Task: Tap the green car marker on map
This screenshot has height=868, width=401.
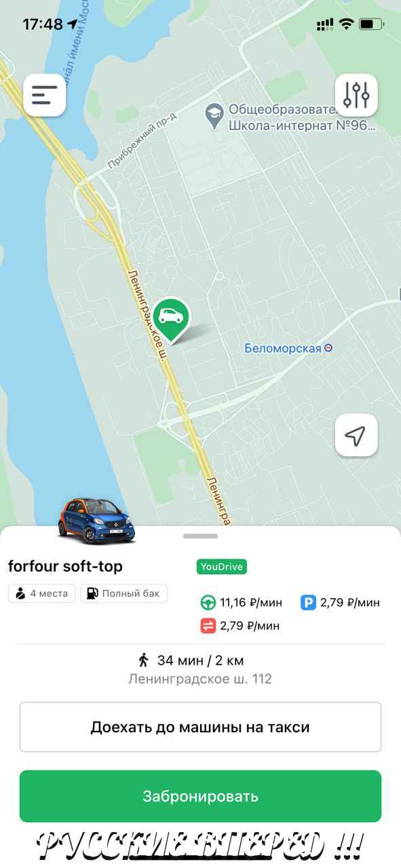Action: tap(171, 319)
